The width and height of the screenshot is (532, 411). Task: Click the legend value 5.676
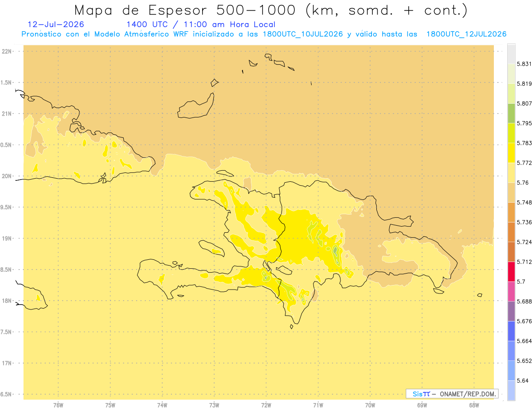(524, 321)
